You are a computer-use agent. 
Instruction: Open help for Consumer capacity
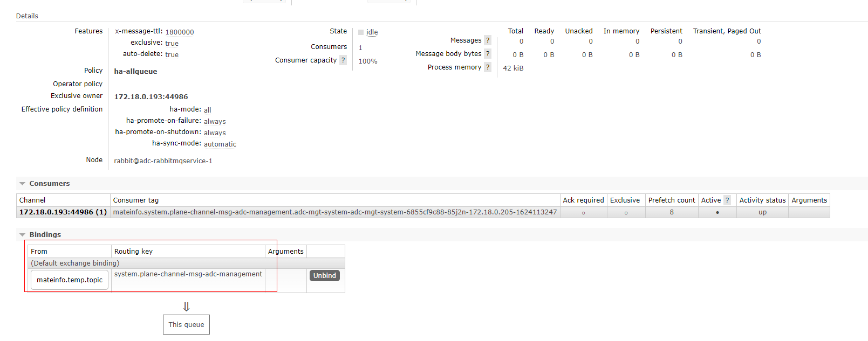point(343,60)
